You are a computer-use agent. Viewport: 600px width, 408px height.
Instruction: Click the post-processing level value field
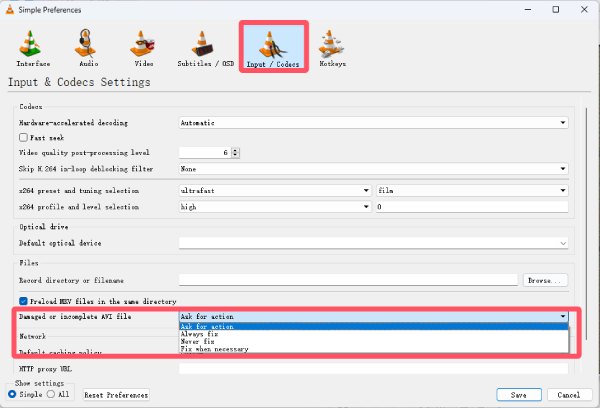pos(205,153)
